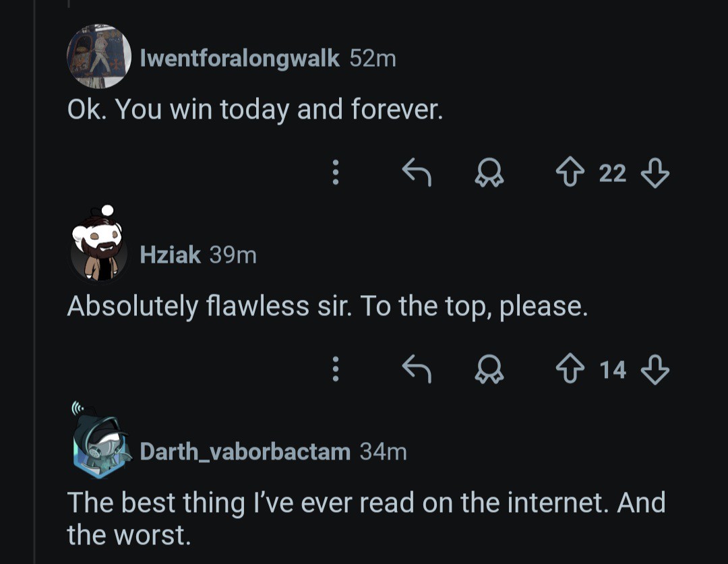Viewport: 728px width, 564px height.
Task: Open more options on Iwentforalongwalk's comment
Action: 335,174
